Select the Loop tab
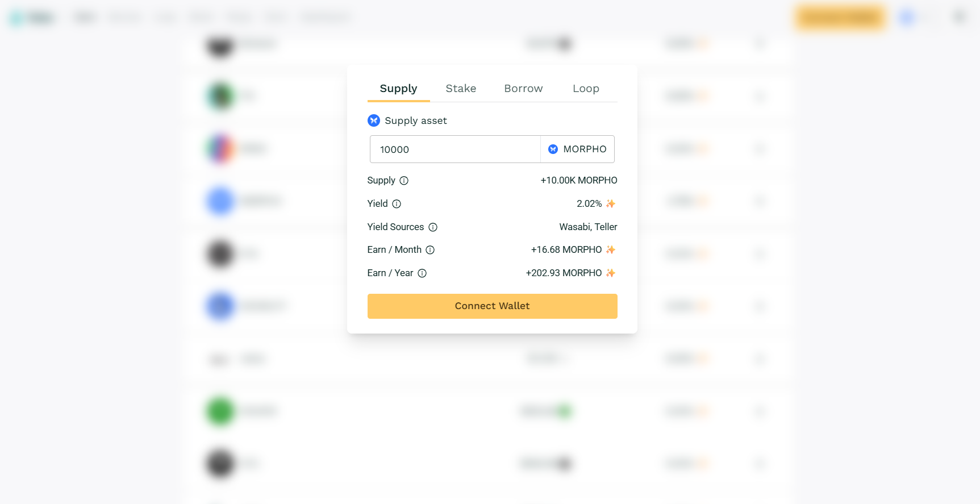 [x=586, y=89]
